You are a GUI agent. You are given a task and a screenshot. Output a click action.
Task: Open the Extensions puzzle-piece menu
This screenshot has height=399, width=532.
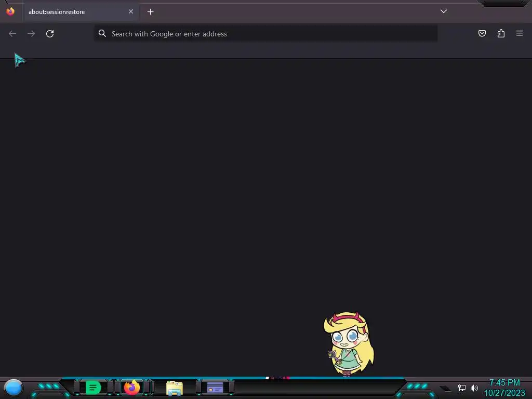[501, 33]
